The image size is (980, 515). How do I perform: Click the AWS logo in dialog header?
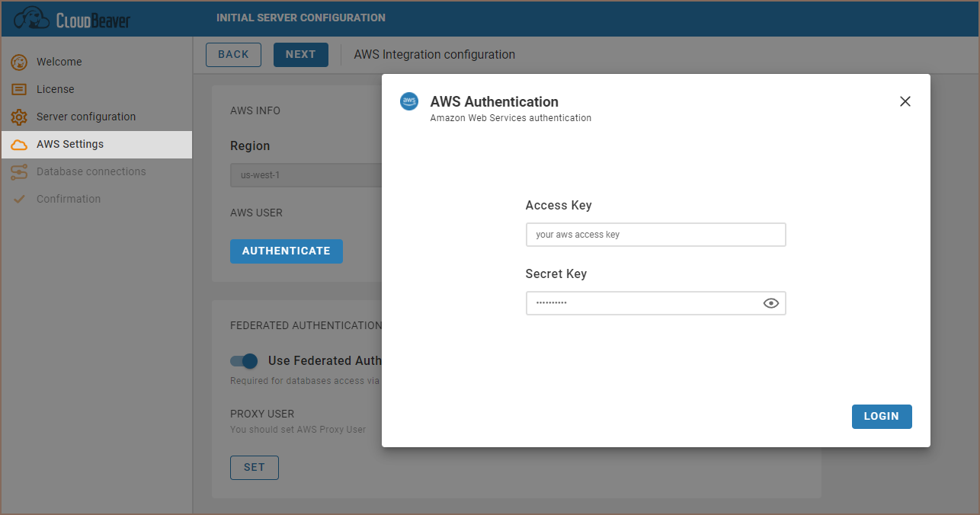pyautogui.click(x=409, y=101)
